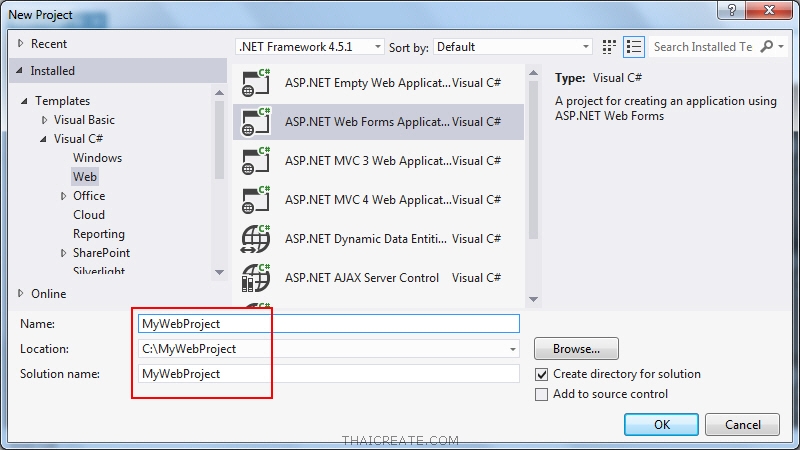Click the Name input field
The height and width of the screenshot is (450, 800).
pos(329,324)
